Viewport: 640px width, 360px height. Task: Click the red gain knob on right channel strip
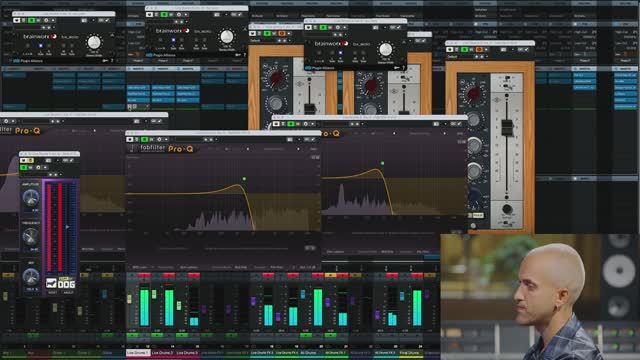click(473, 93)
